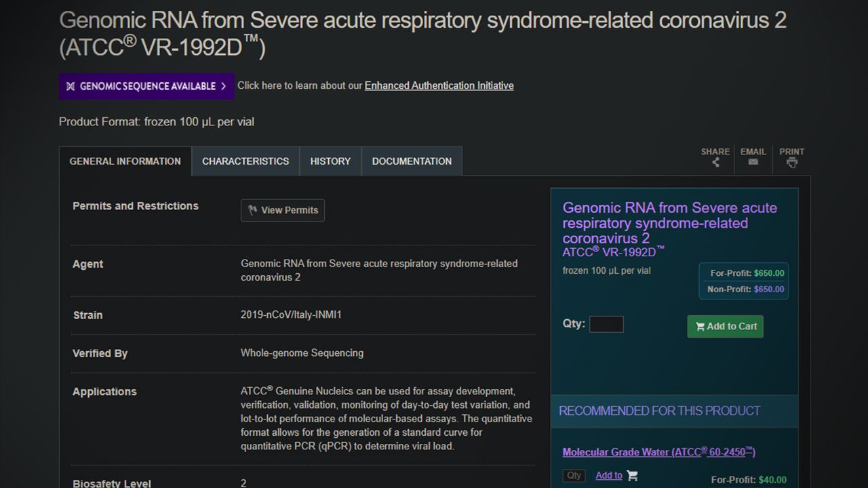This screenshot has width=868, height=488.
Task: Click the flag icon in View Permits
Action: tap(253, 210)
